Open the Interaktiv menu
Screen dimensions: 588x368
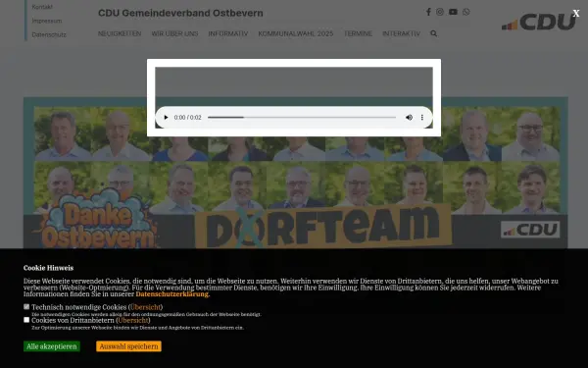tap(401, 33)
